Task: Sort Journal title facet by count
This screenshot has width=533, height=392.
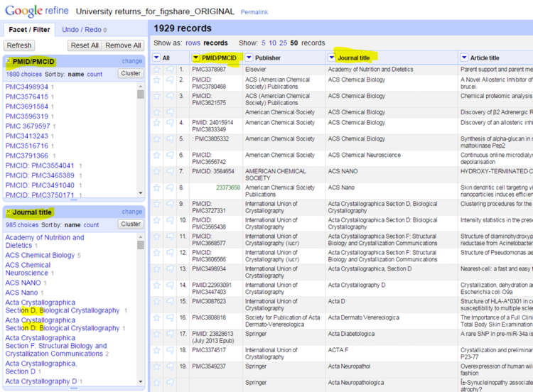Action: [91, 225]
